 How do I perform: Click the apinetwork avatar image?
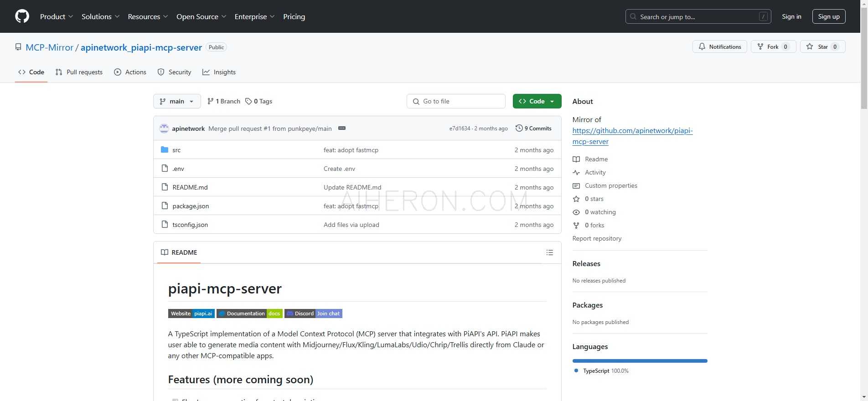click(164, 129)
